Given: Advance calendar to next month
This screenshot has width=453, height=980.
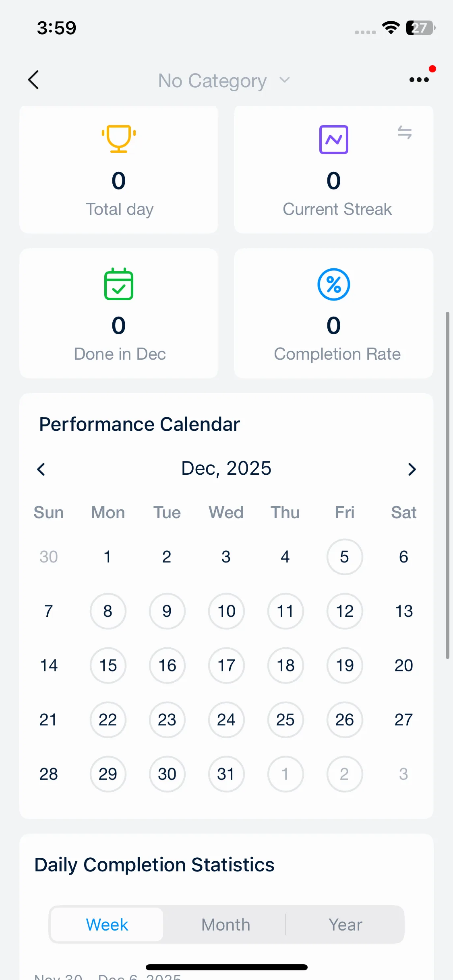Looking at the screenshot, I should coord(412,469).
